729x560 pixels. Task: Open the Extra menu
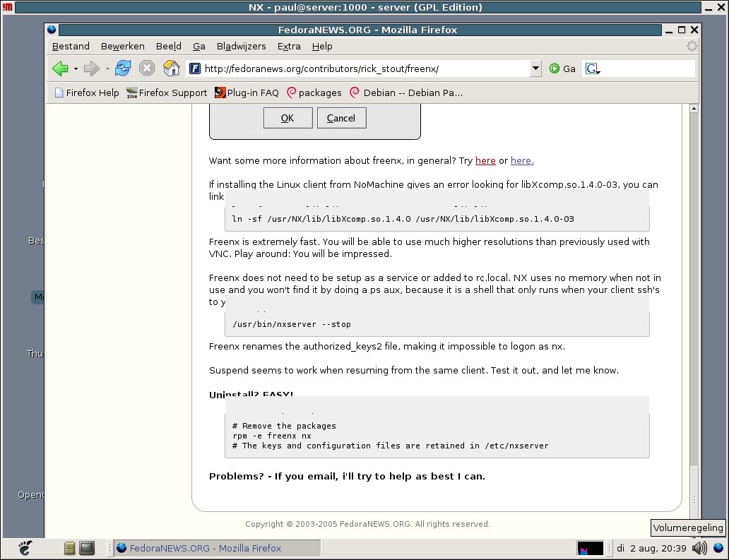(289, 46)
